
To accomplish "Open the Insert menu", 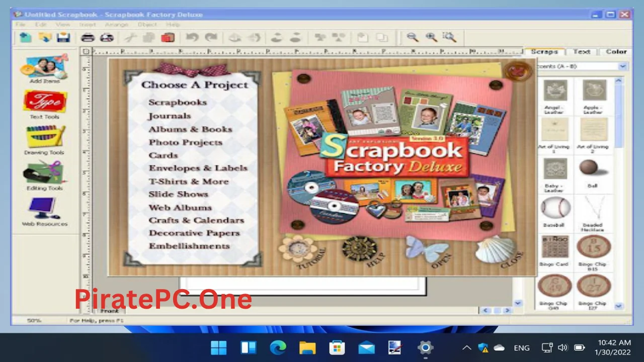I will tap(87, 24).
